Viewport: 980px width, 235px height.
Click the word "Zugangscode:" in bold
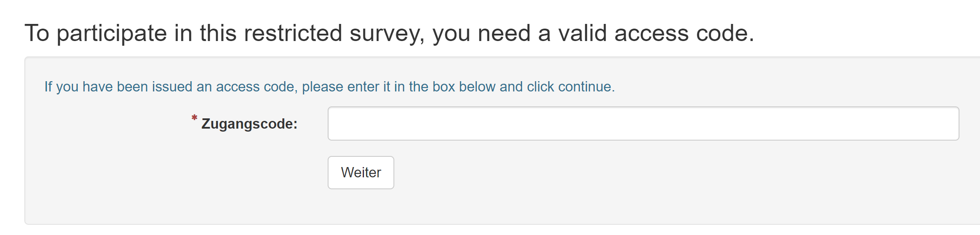[x=249, y=124]
